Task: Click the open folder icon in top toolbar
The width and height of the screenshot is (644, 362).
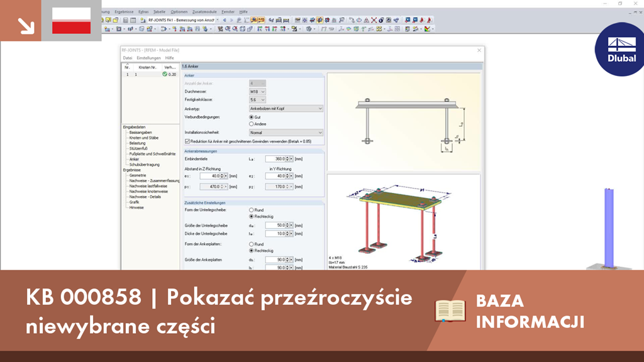Action: (x=116, y=19)
